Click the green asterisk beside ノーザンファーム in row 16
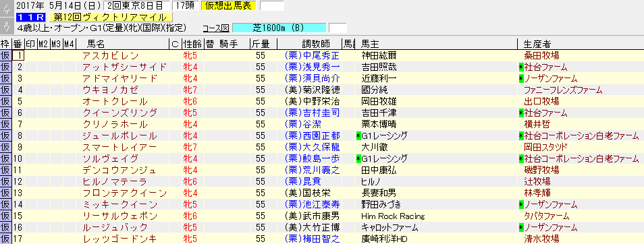Image resolution: width=644 pixels, height=244 pixels. tap(521, 228)
